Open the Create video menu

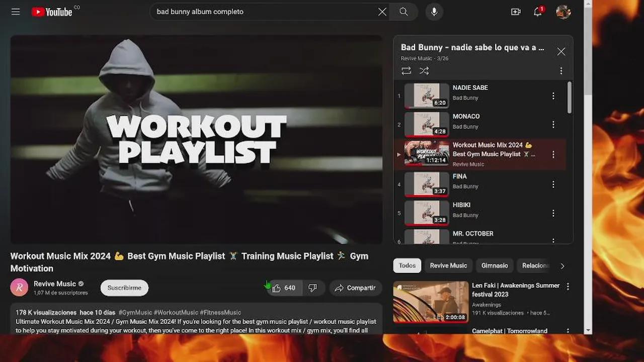pyautogui.click(x=516, y=12)
